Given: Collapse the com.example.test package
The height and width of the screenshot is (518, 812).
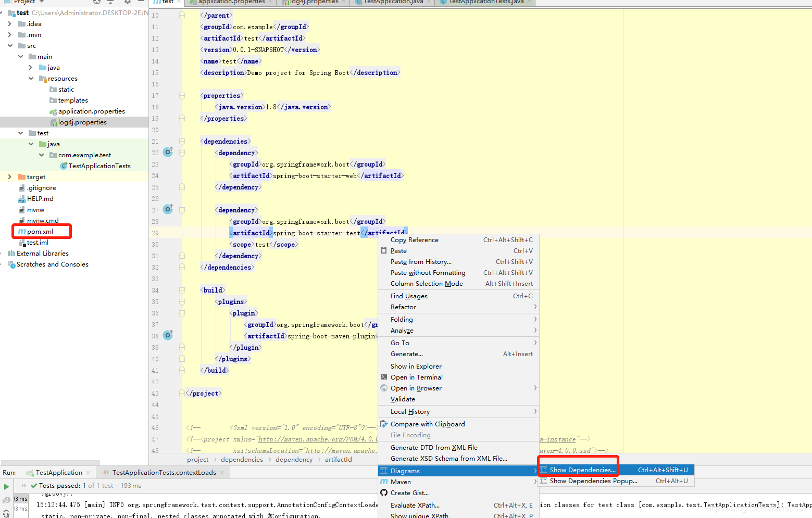Looking at the screenshot, I should 41,155.
